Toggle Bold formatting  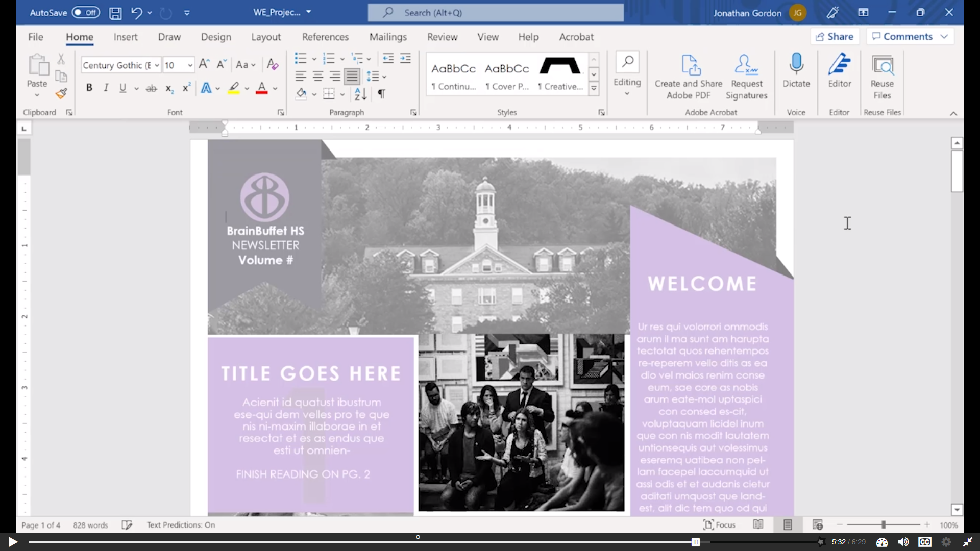click(89, 88)
